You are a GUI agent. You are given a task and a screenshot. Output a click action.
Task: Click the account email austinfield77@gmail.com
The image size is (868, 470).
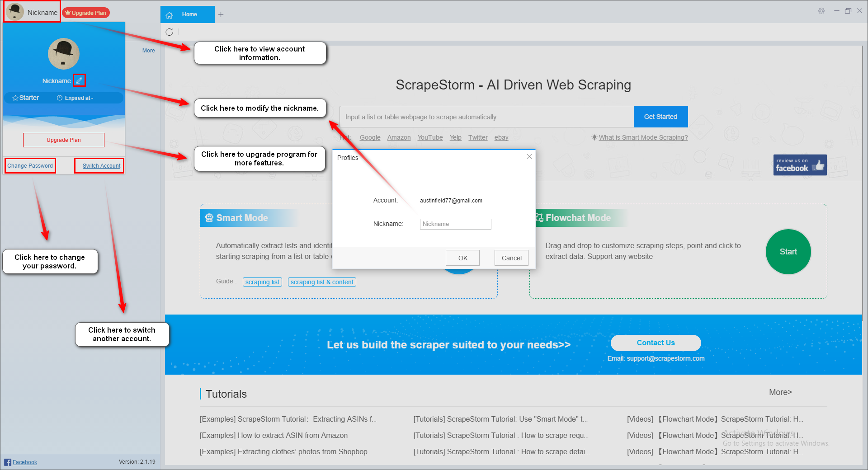(451, 201)
